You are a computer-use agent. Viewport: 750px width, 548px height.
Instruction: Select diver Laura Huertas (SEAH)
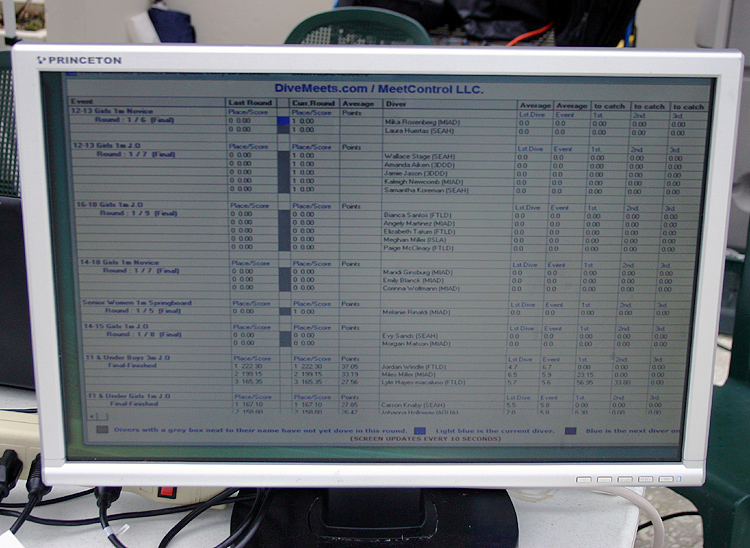[419, 131]
